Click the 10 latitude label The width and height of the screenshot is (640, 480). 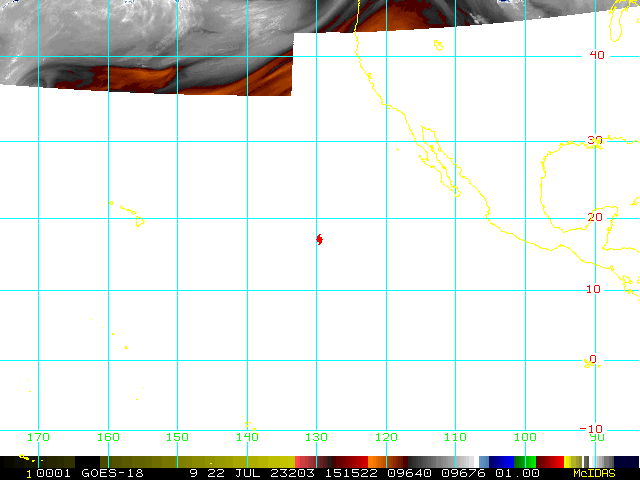(593, 289)
